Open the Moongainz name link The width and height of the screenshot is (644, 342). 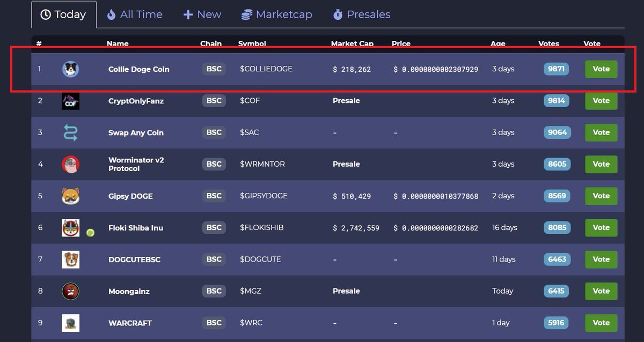129,292
